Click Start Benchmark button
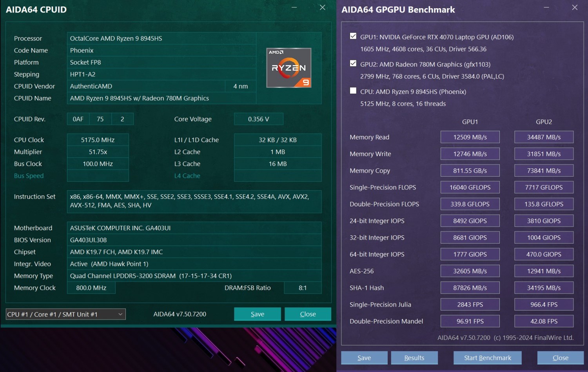The height and width of the screenshot is (372, 588). [487, 358]
